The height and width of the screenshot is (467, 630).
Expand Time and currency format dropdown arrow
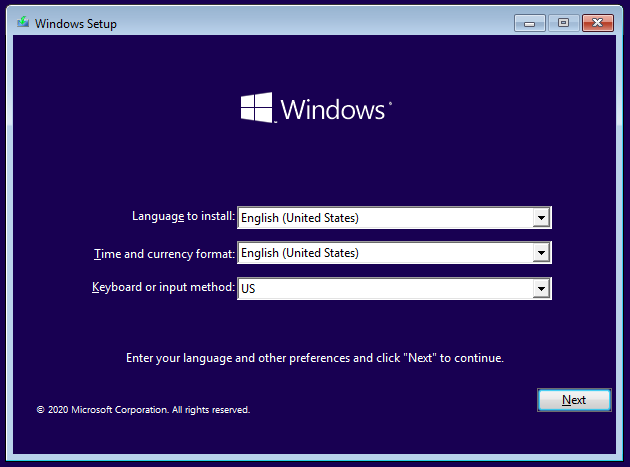(541, 253)
